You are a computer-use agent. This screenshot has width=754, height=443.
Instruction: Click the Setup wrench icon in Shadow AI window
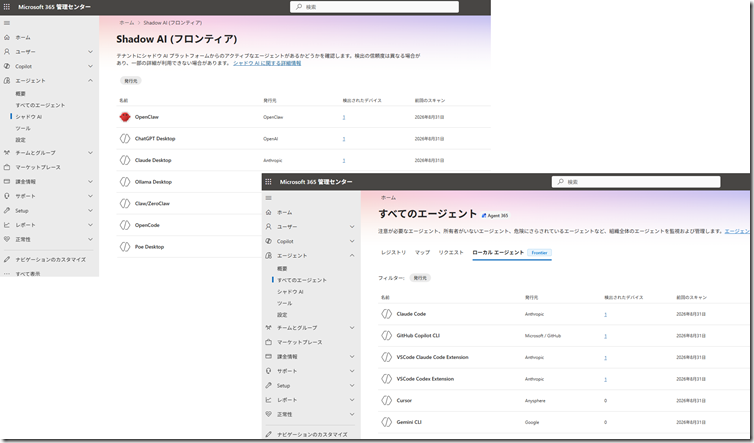[x=7, y=210]
